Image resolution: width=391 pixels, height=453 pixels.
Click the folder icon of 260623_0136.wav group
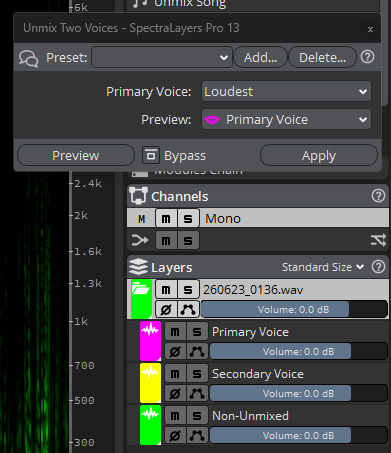[141, 288]
